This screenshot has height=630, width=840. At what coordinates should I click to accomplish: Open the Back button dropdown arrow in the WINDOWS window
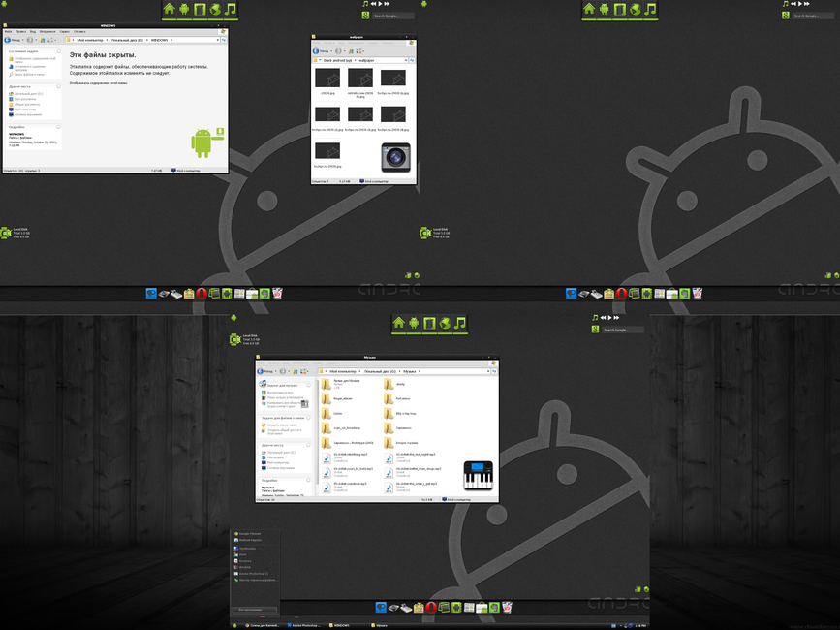point(23,40)
